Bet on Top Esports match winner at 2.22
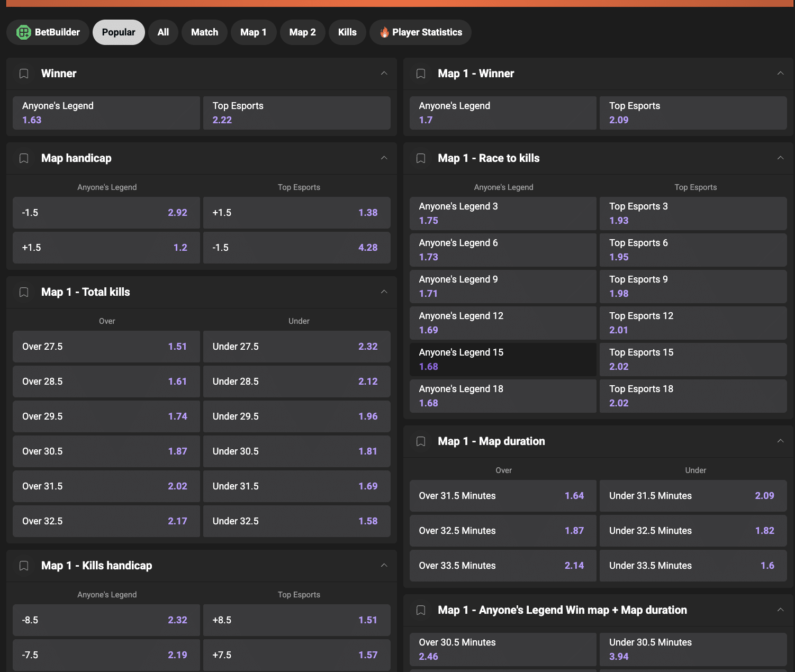Image resolution: width=795 pixels, height=672 pixels. (x=297, y=113)
